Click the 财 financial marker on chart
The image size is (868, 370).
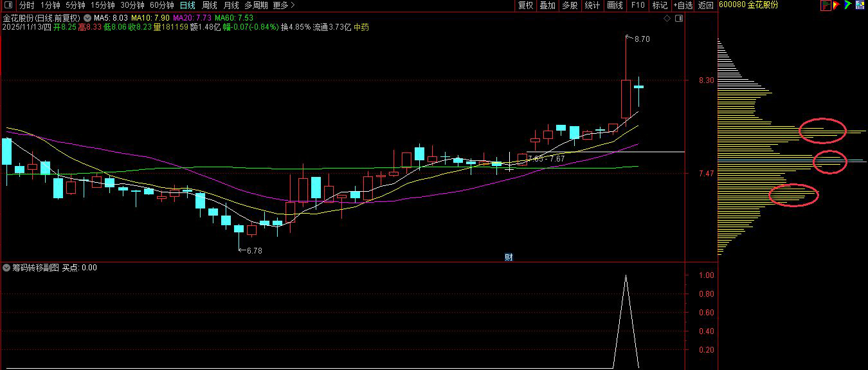coord(509,257)
